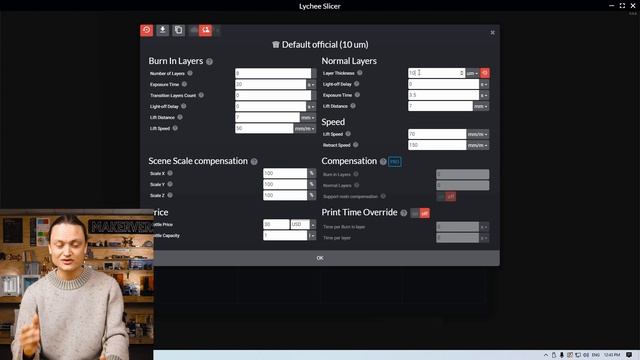Click the microphone icon in the system tray
640x360 pixels.
562,355
